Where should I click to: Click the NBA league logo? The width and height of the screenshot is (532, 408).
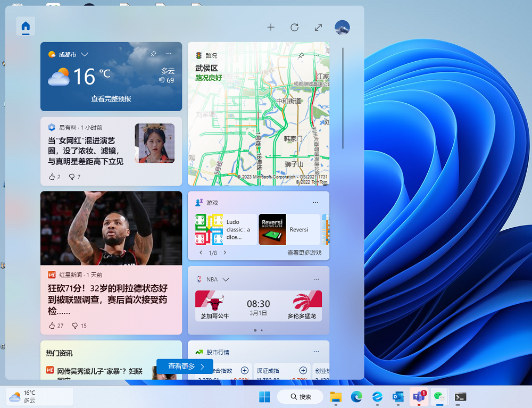[x=199, y=279]
